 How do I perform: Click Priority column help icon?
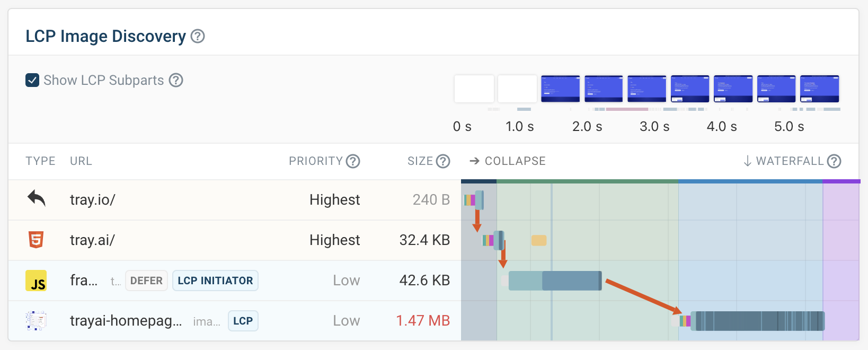click(353, 161)
